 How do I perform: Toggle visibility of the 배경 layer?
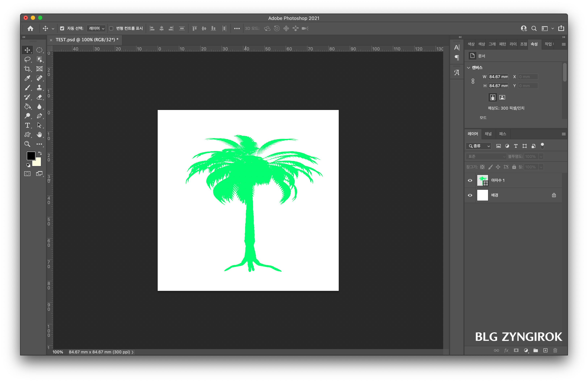(x=470, y=195)
